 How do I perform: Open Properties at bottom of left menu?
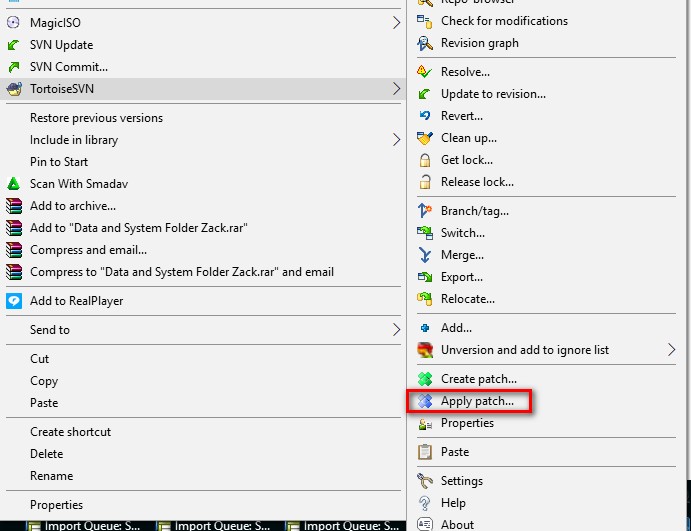pyautogui.click(x=56, y=505)
